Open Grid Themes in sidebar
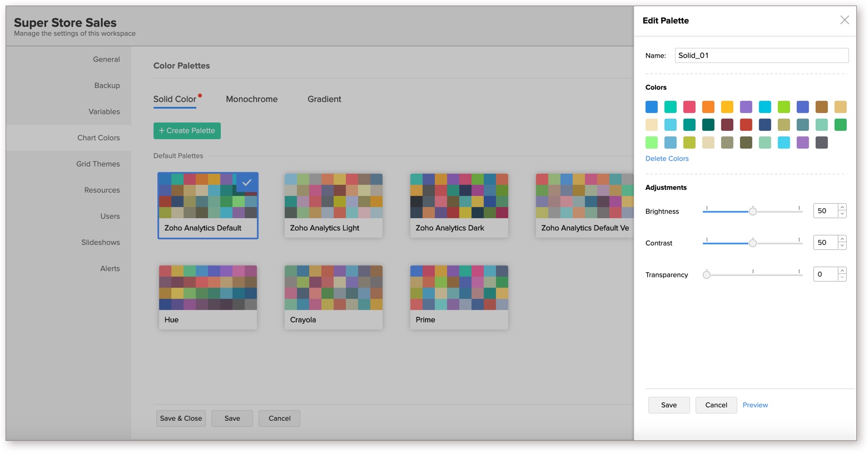 pos(98,164)
